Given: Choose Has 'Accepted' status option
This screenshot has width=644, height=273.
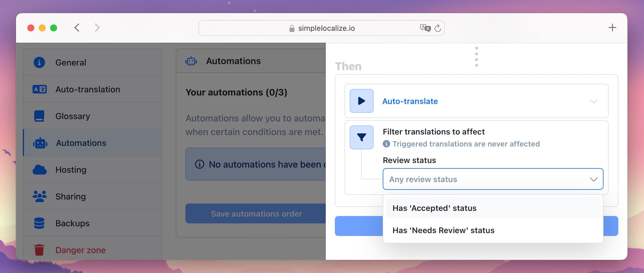Looking at the screenshot, I should pyautogui.click(x=493, y=208).
